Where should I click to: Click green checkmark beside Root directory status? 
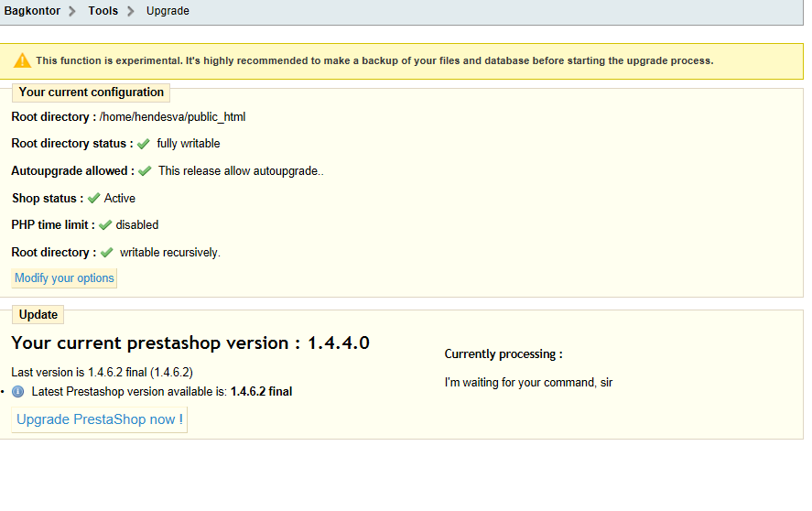click(x=144, y=144)
